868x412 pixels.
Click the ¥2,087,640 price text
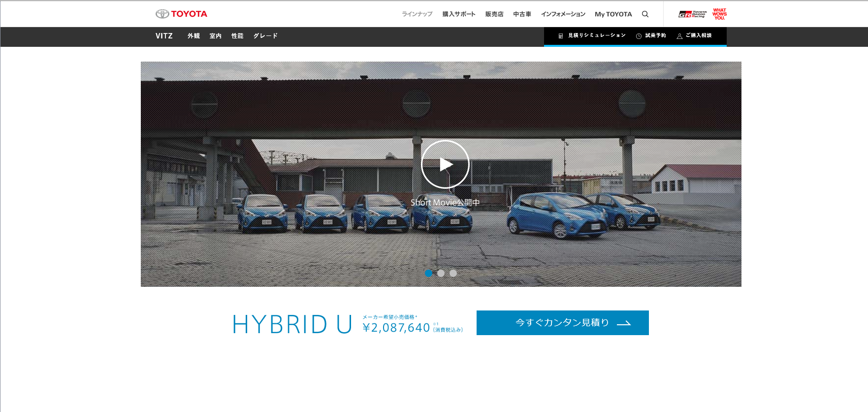(396, 328)
